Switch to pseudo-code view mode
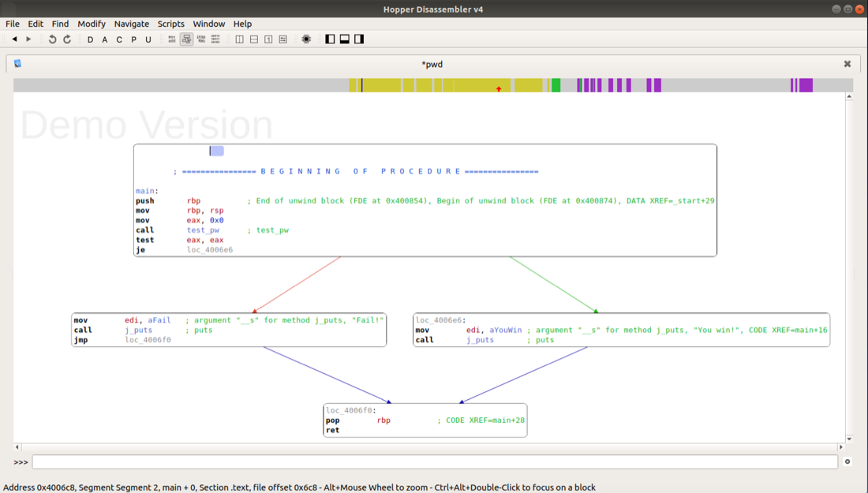 201,39
